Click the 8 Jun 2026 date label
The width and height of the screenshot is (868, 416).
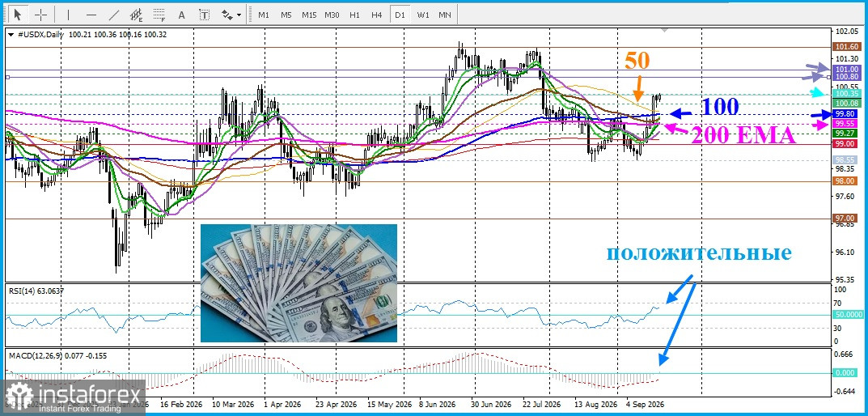pos(437,405)
